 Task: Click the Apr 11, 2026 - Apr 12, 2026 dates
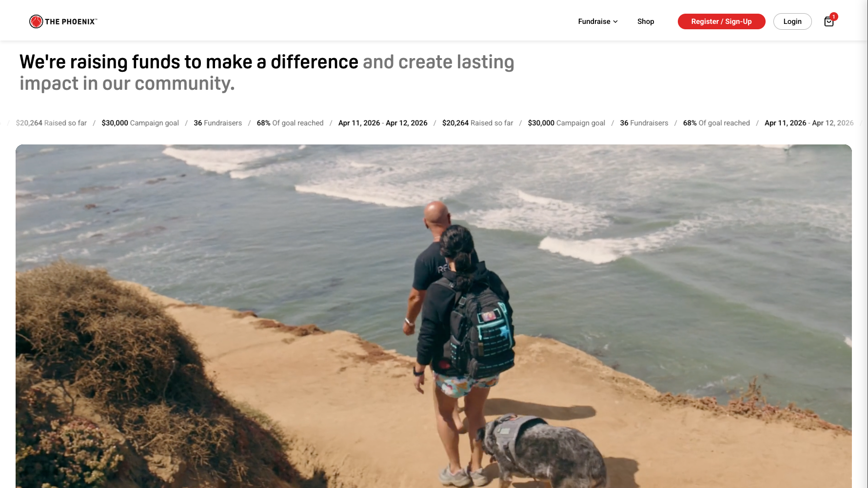pos(383,123)
